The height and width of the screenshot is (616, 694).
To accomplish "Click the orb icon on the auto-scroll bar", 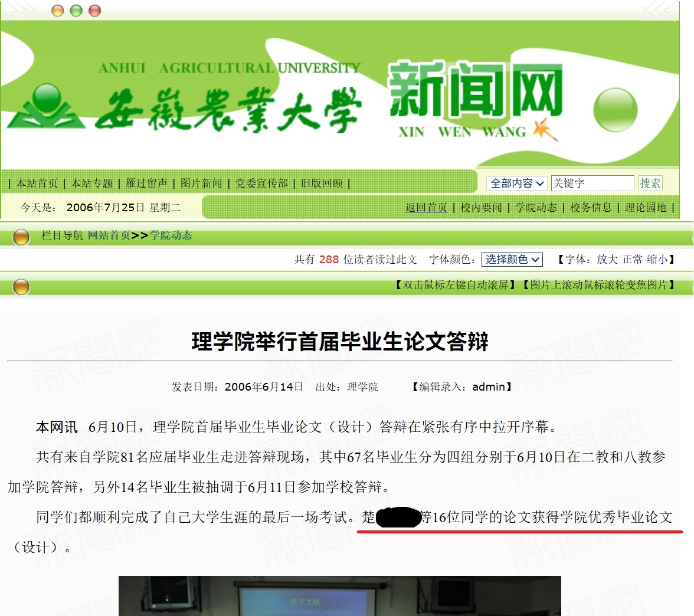I will tap(21, 286).
